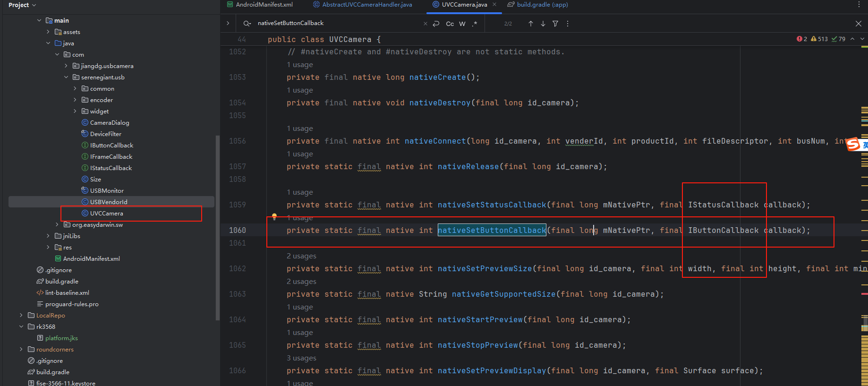Expand the widget package
Screen dimensions: 868x386
(75, 112)
